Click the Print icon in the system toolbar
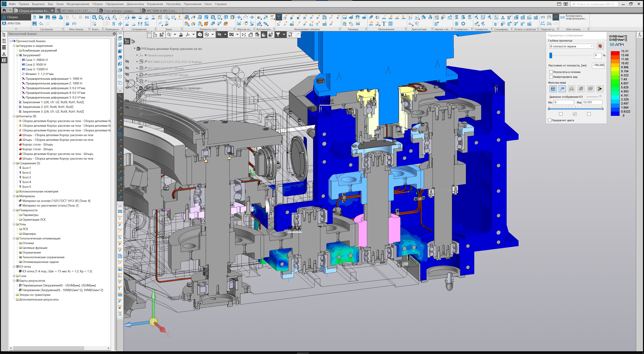644x354 pixels. (x=54, y=17)
